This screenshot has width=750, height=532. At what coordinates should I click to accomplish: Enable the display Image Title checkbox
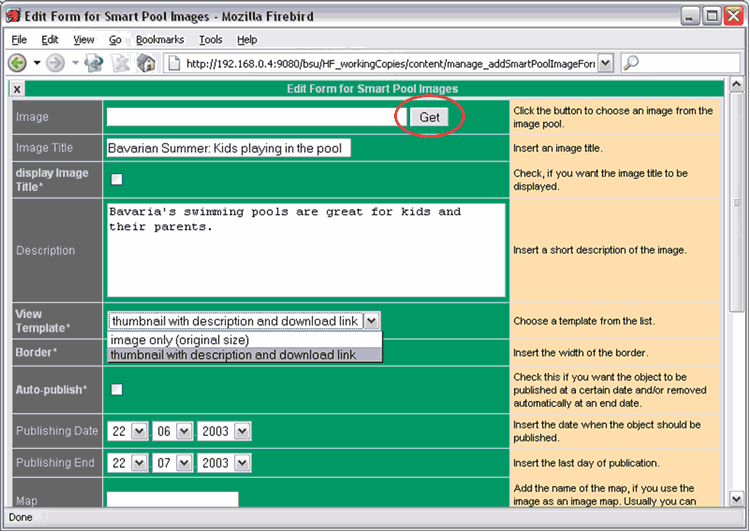tap(116, 180)
